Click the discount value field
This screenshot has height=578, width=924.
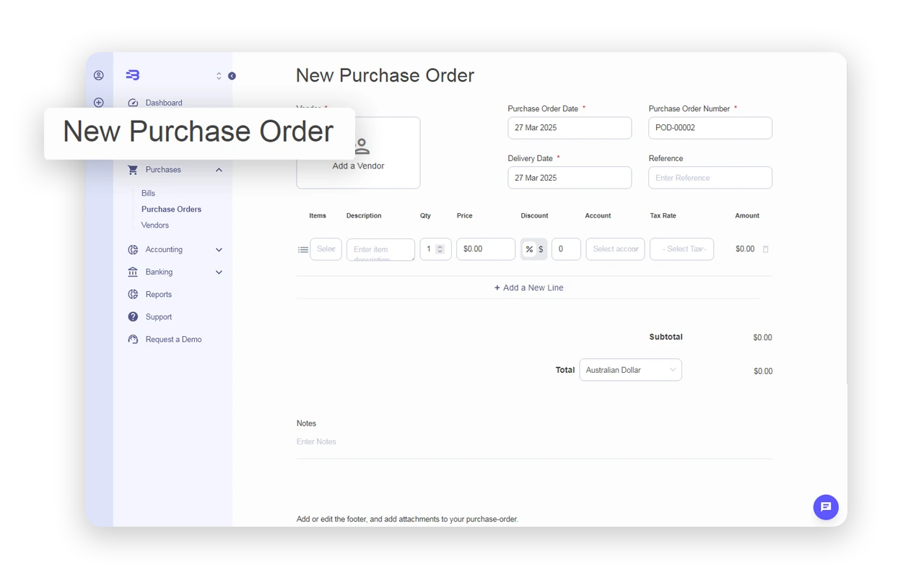[566, 249]
